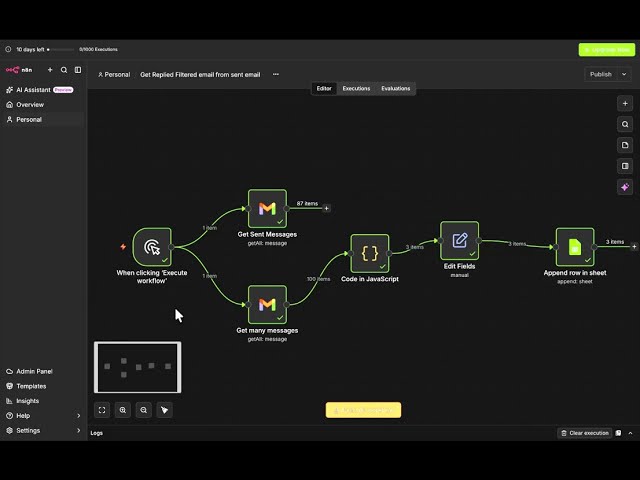Click the plus icon beside n8n logo

point(50,70)
